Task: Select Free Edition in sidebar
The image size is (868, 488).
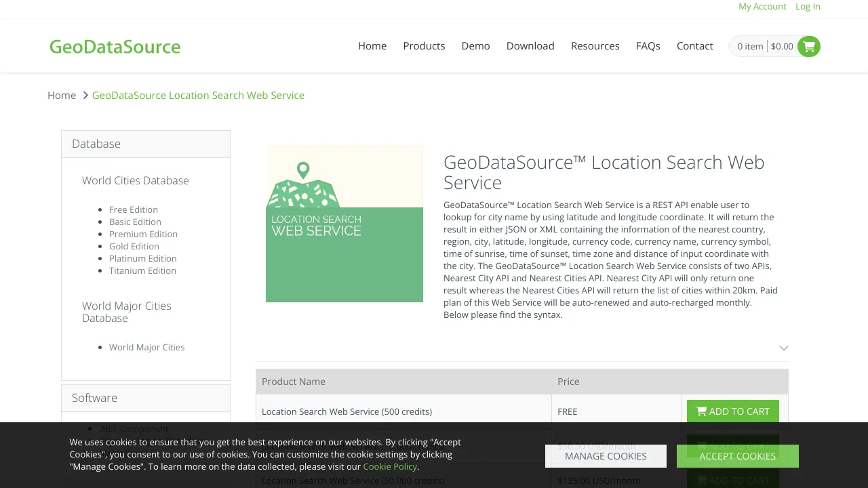Action: pyautogui.click(x=134, y=209)
